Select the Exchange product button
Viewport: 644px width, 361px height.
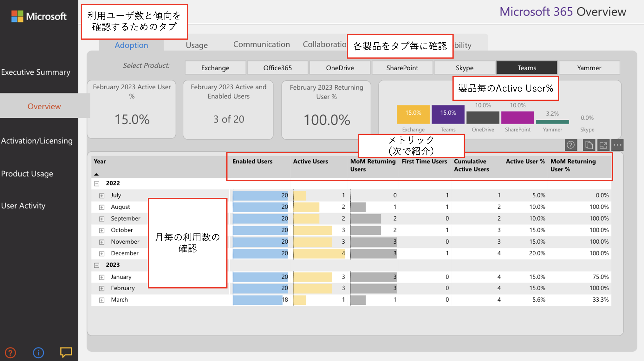pos(215,68)
